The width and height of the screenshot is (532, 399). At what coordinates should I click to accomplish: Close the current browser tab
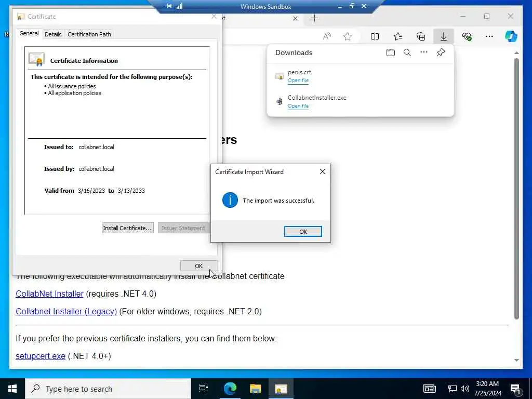tap(295, 18)
